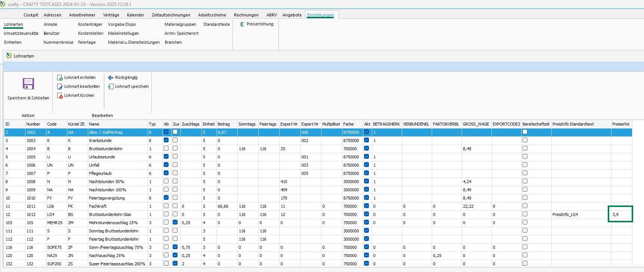Click the Preiserhöhung euro icon
This screenshot has height=272, width=644.
(242, 24)
